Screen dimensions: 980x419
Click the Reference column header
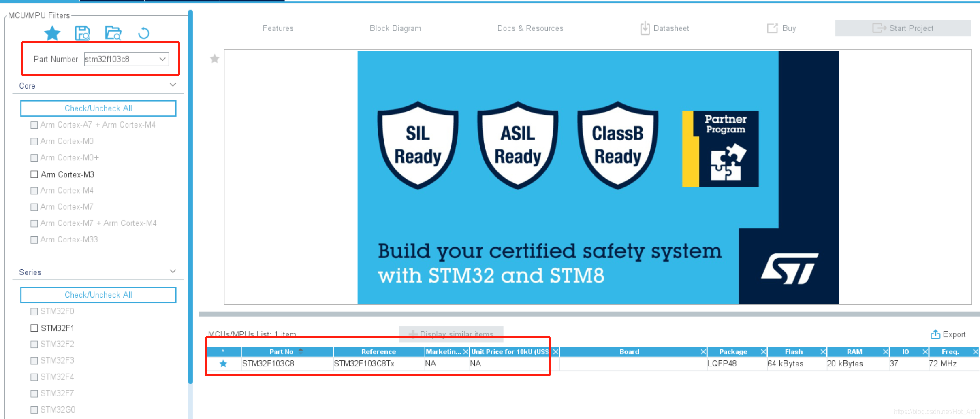pos(379,352)
